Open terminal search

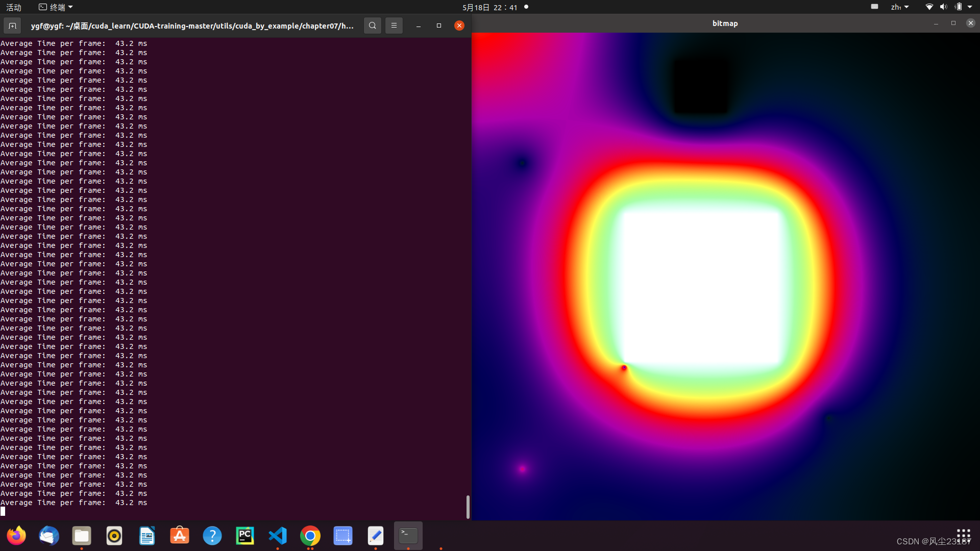click(x=373, y=26)
